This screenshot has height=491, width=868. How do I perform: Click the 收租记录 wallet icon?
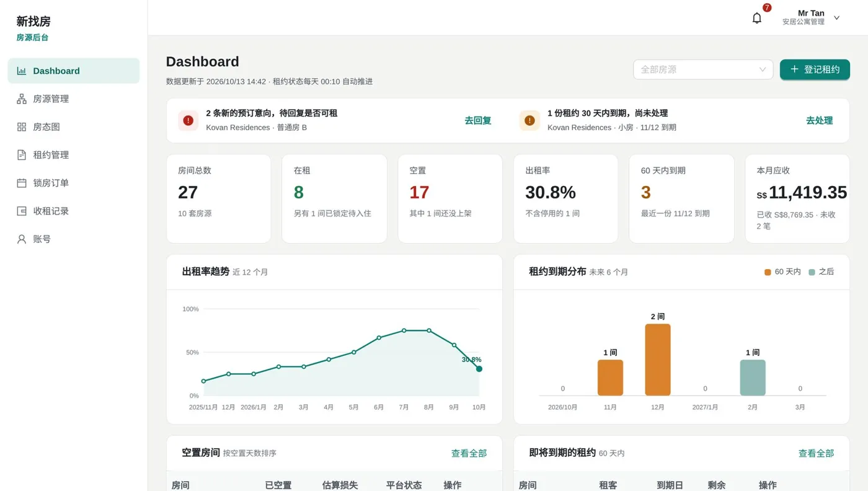tap(22, 211)
